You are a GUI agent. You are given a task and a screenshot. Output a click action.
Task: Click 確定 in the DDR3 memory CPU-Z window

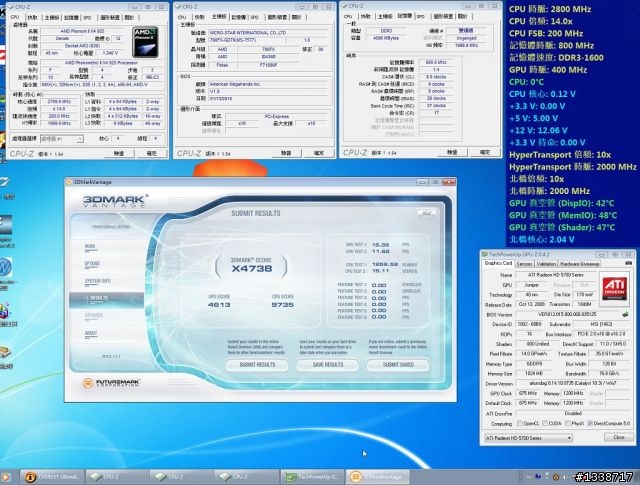pos(485,152)
